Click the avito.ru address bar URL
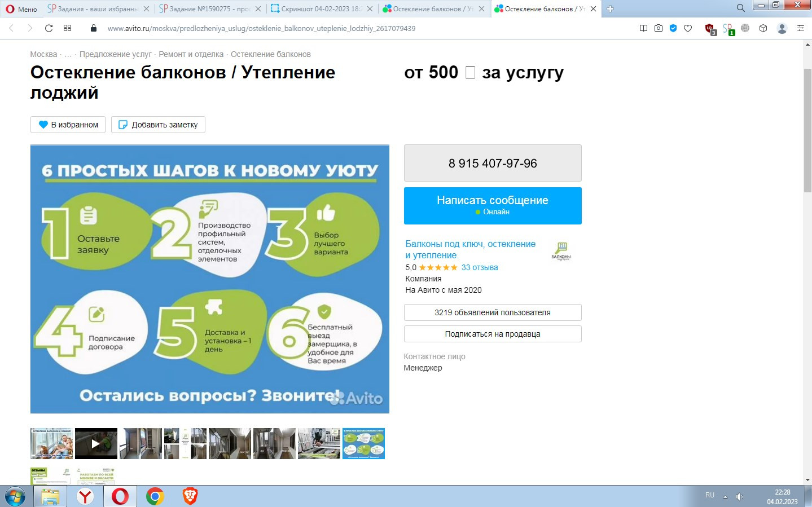Screen dimensions: 812x507 261,28
